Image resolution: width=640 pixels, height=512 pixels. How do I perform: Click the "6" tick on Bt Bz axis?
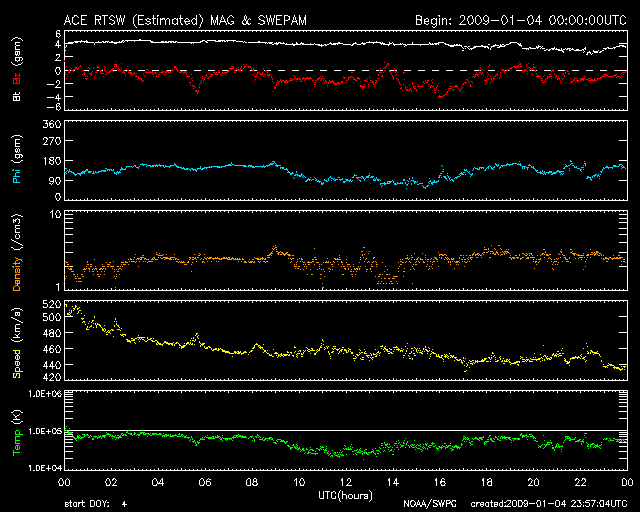click(58, 34)
